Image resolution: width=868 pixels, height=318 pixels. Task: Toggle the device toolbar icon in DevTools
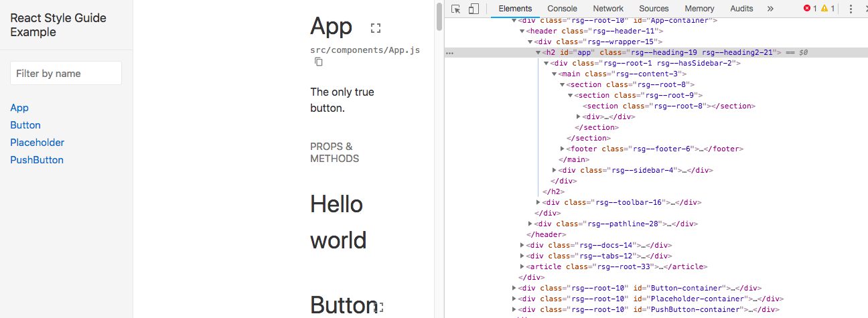[474, 9]
